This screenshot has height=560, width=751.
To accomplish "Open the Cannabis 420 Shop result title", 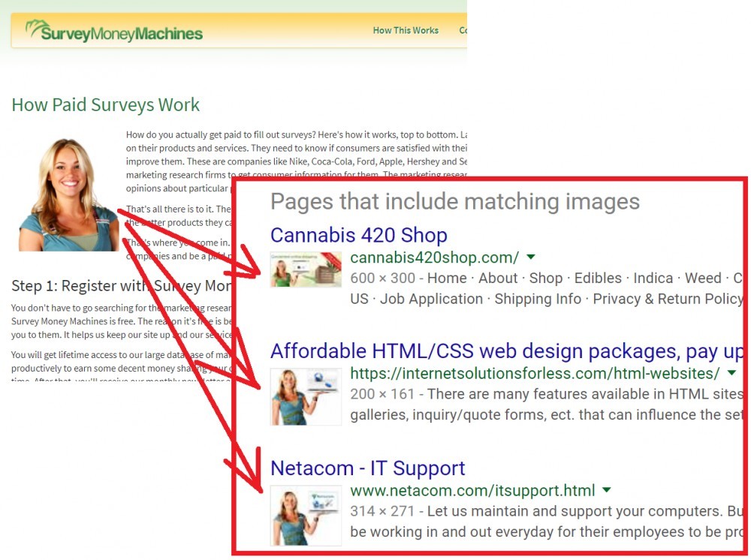I will (359, 235).
